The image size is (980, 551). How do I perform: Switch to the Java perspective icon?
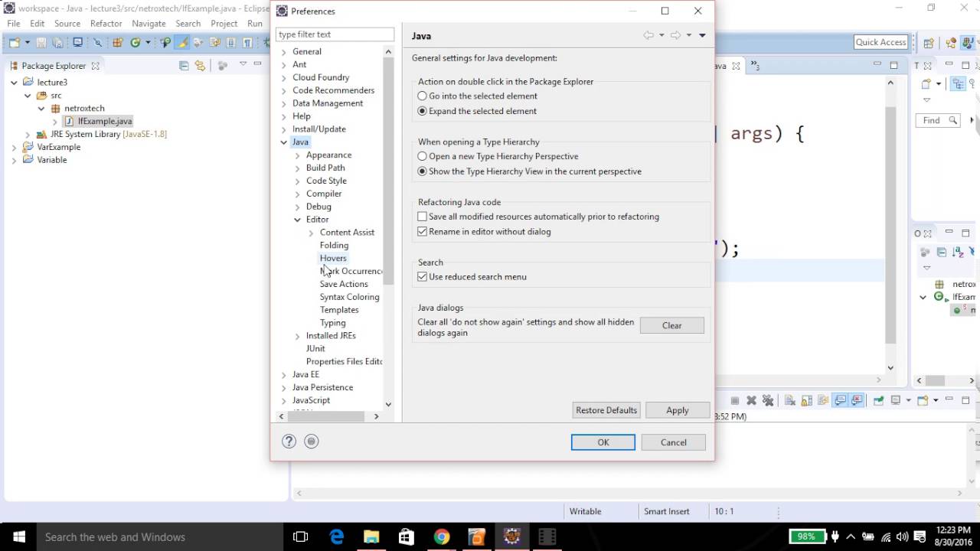[x=967, y=43]
